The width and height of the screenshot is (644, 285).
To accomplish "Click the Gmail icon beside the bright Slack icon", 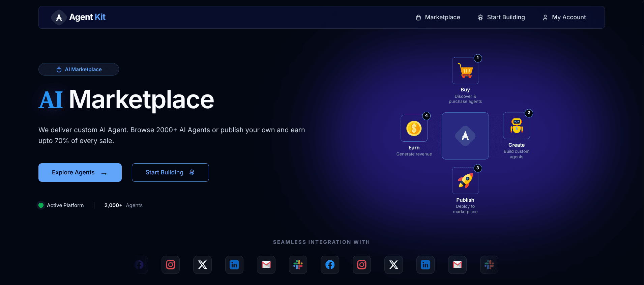I will pos(266,265).
